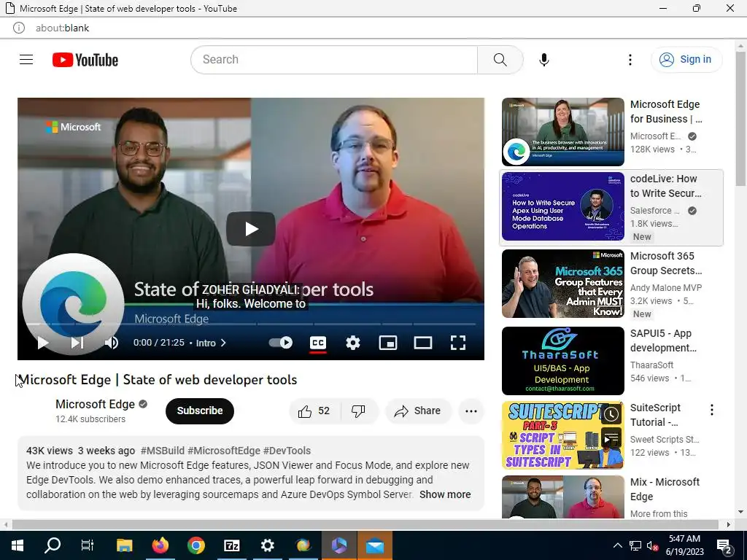Viewport: 747px width, 560px height.
Task: Launch Google Chrome from taskbar
Action: click(196, 545)
